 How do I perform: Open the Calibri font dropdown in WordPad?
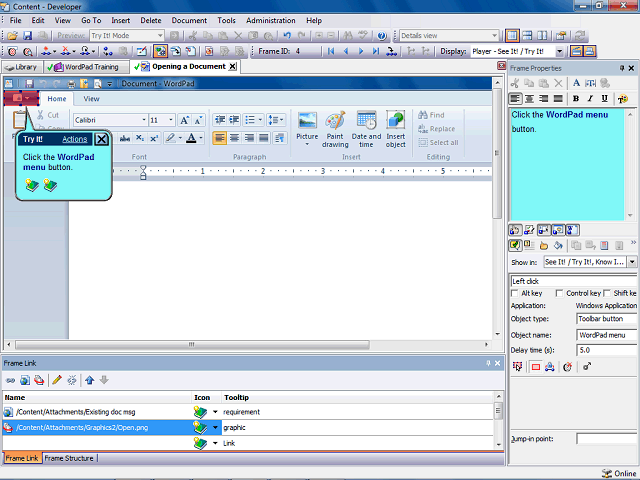pos(144,120)
